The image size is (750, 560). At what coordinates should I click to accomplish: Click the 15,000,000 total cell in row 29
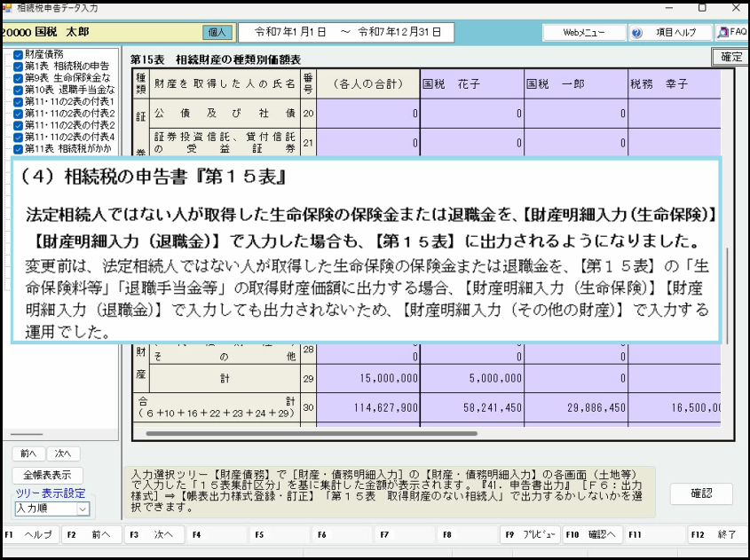click(x=367, y=378)
